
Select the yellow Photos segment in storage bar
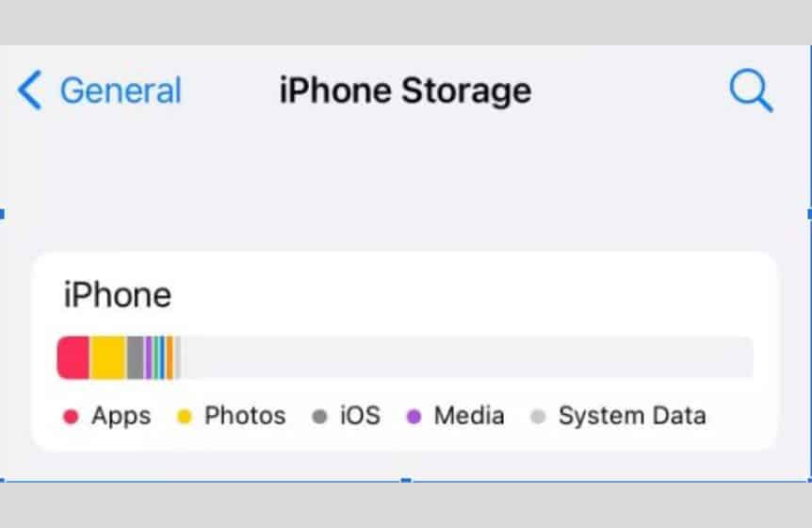[x=107, y=358]
